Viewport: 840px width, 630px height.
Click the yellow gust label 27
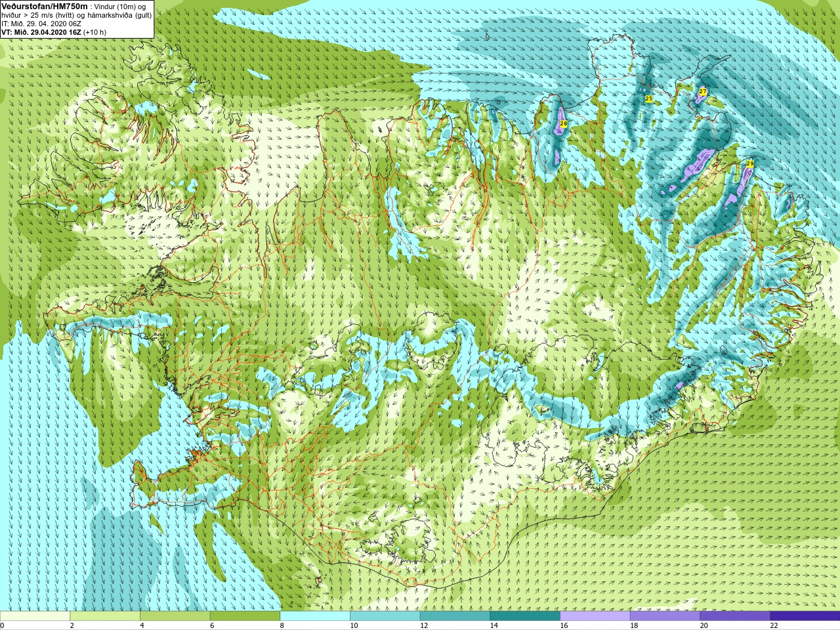pos(703,91)
